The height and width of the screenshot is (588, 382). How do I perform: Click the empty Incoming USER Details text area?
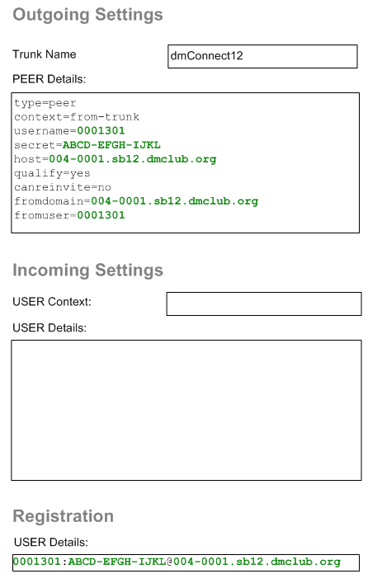pyautogui.click(x=186, y=410)
